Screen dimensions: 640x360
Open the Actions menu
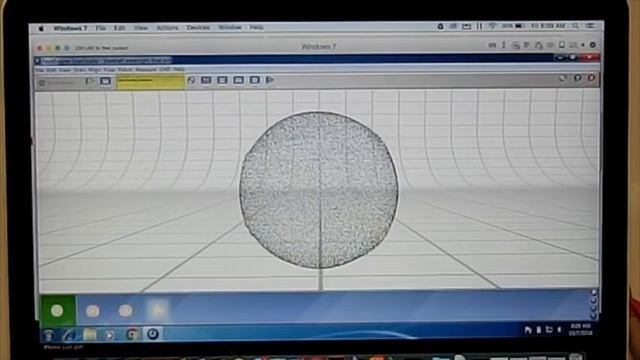pyautogui.click(x=167, y=28)
